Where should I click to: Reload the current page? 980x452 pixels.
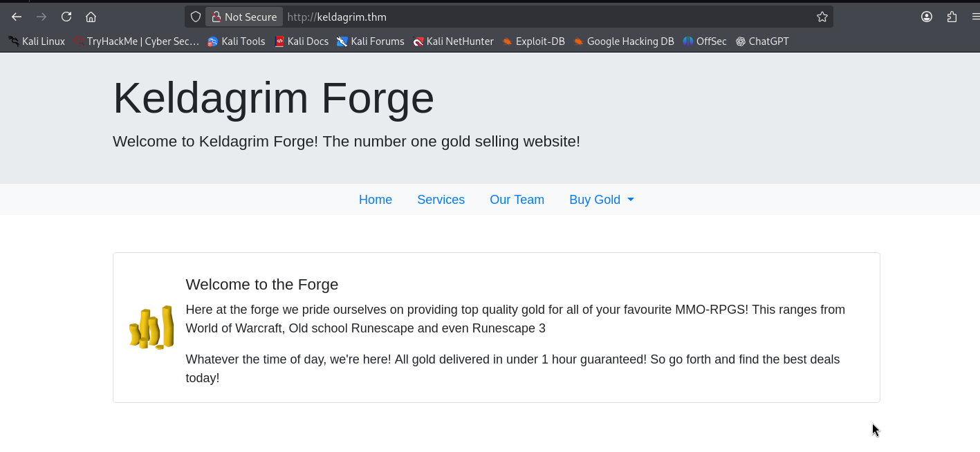point(66,17)
